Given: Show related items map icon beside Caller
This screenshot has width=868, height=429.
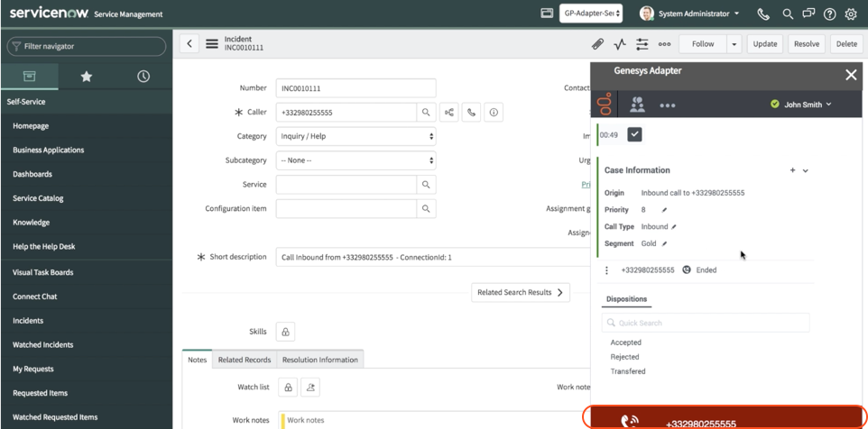Looking at the screenshot, I should pyautogui.click(x=449, y=113).
